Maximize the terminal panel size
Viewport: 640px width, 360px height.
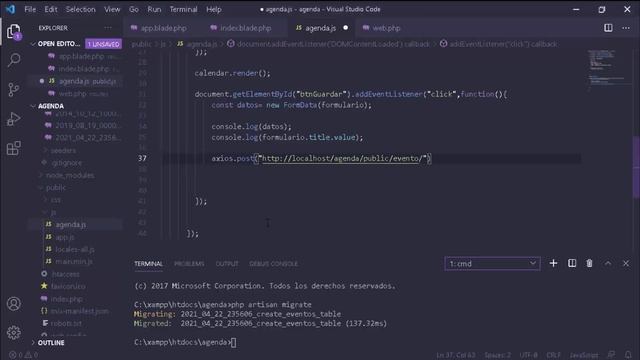[608, 263]
